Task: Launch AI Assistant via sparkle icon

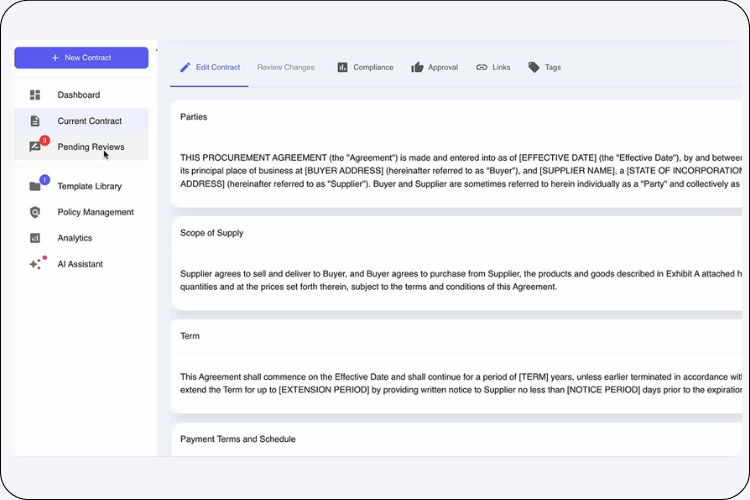Action: click(35, 264)
